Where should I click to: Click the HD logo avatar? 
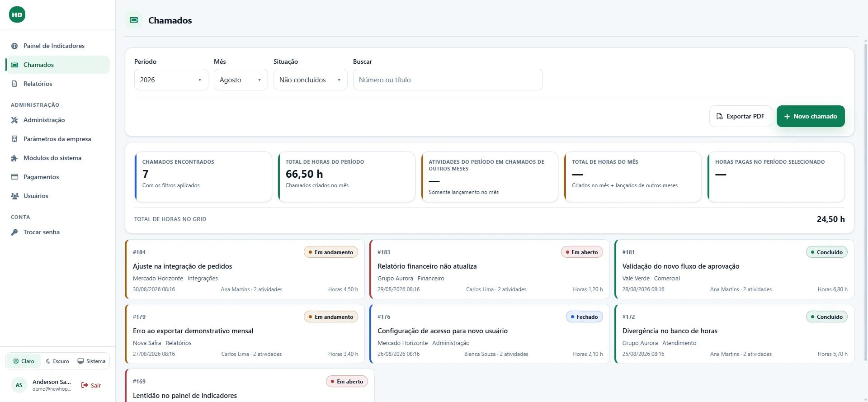click(17, 14)
